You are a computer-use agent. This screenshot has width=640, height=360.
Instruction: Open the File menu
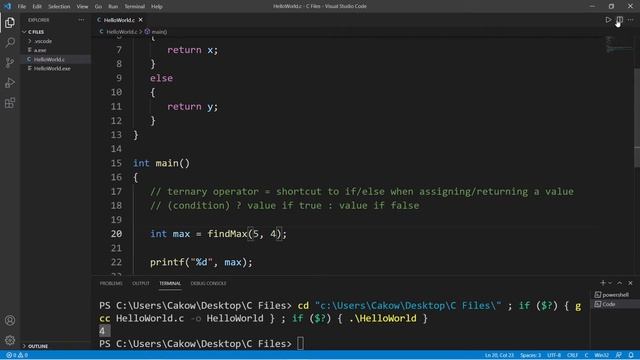click(x=22, y=7)
